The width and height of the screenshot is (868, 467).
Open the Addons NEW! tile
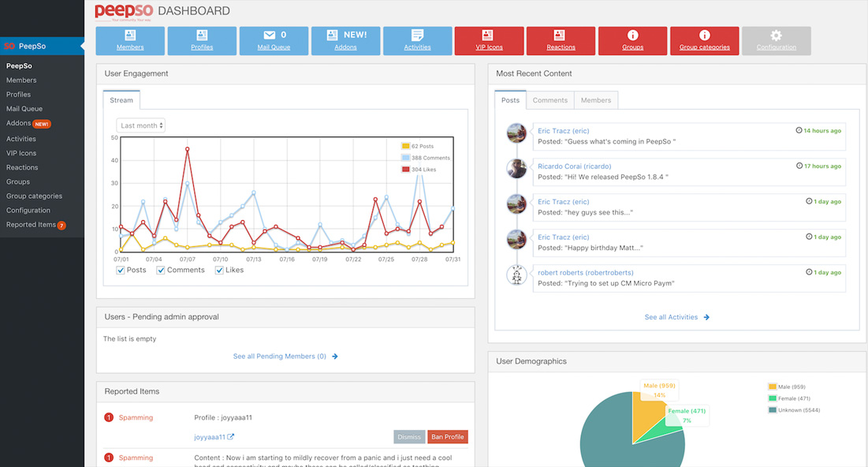click(x=345, y=40)
